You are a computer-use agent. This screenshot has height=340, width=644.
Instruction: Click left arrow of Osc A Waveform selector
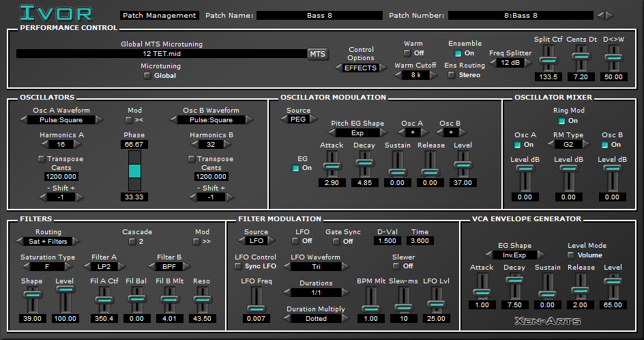coord(24,120)
